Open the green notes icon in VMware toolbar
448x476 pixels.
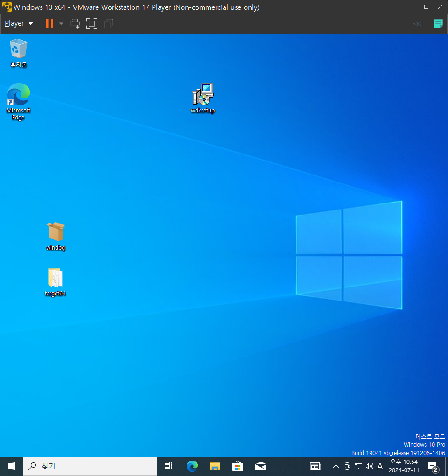click(x=438, y=23)
